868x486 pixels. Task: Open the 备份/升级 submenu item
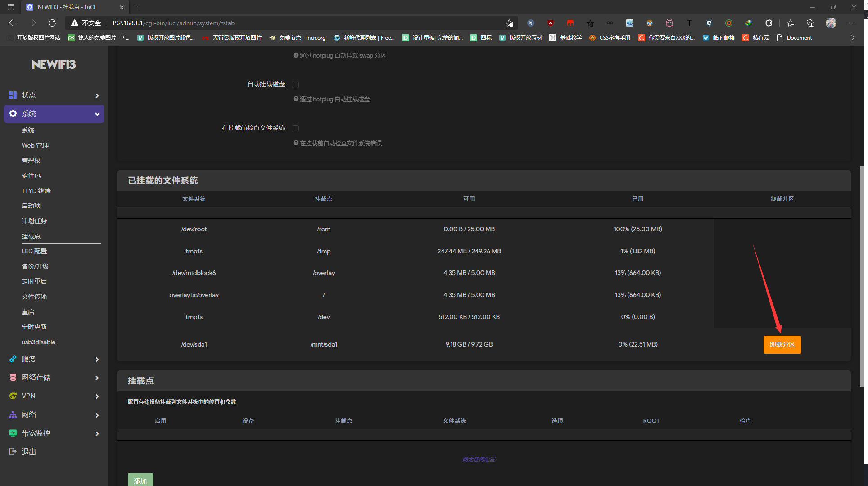(35, 266)
